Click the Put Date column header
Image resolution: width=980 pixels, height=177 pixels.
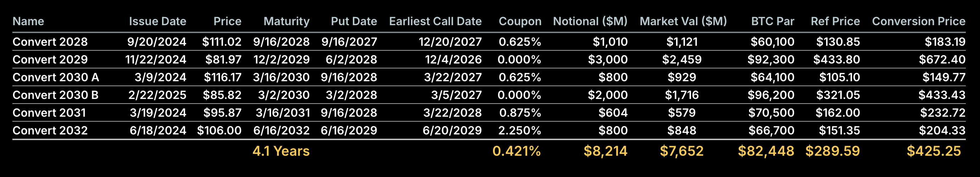tap(354, 21)
